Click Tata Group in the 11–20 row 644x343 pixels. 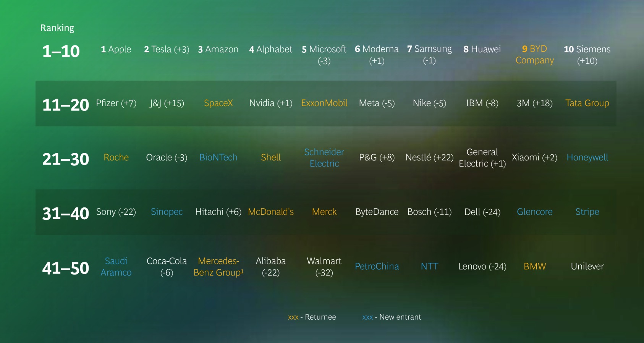pyautogui.click(x=587, y=103)
